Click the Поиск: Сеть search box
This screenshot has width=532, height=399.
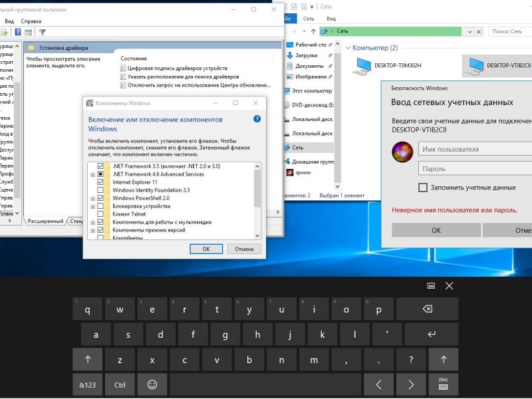[510, 31]
